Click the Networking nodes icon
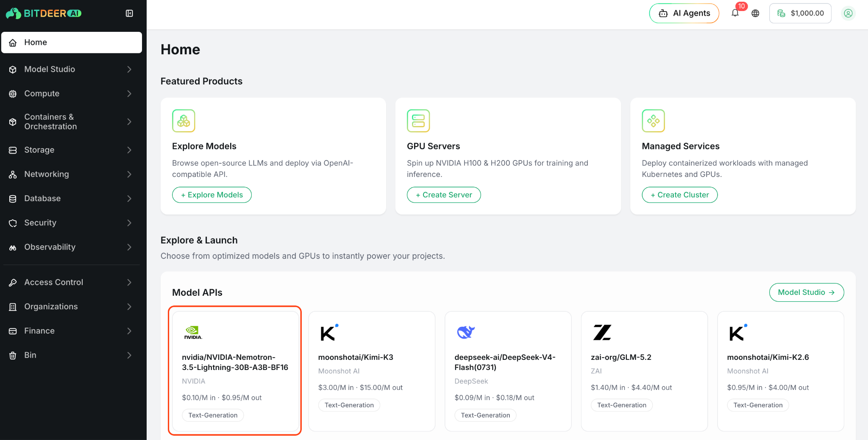 (x=13, y=174)
